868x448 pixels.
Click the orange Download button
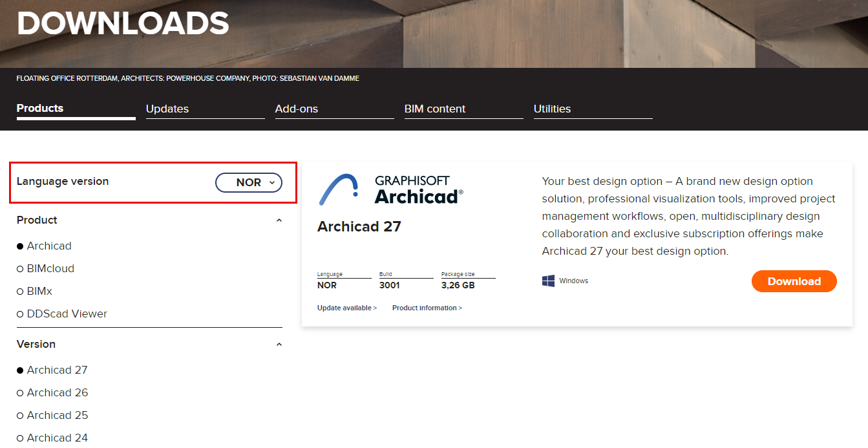pyautogui.click(x=794, y=281)
